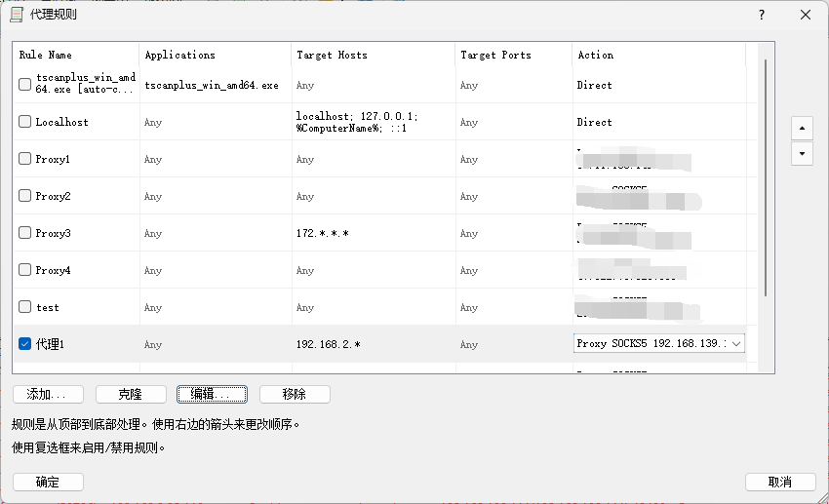Tick the Proxy1 rule checkbox
The image size is (829, 504).
(x=24, y=159)
